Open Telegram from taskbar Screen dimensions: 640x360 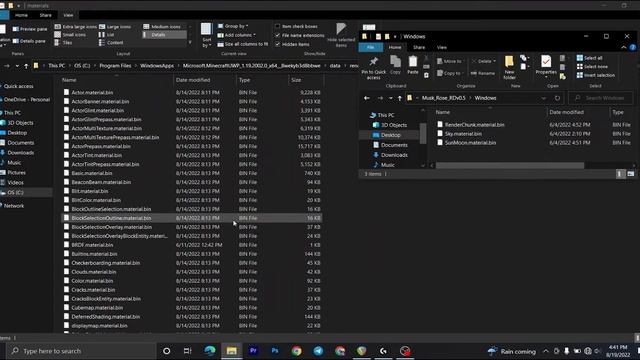318,351
